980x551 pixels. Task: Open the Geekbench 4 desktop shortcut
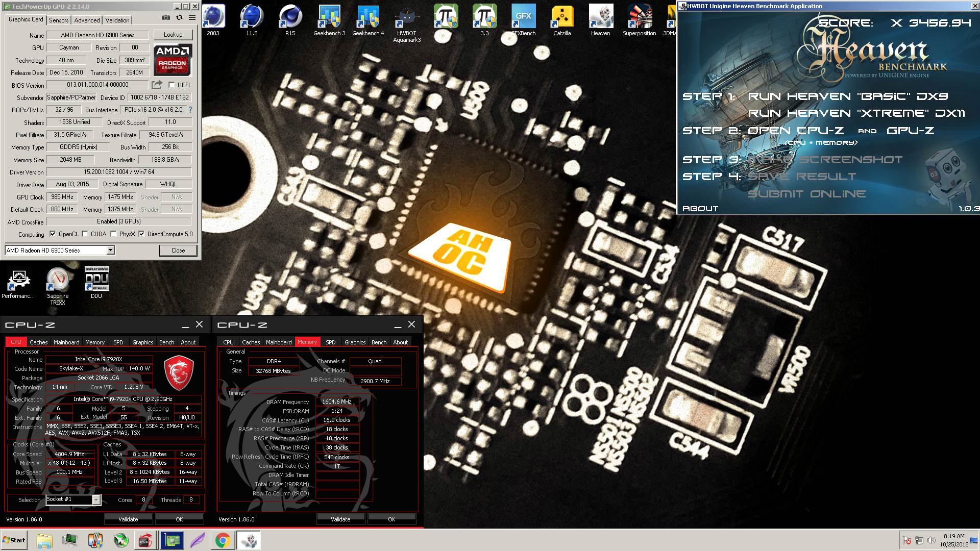[x=368, y=20]
